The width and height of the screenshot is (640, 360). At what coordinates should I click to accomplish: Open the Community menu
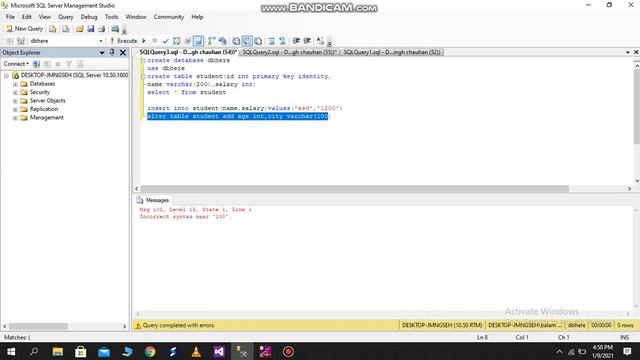click(169, 17)
